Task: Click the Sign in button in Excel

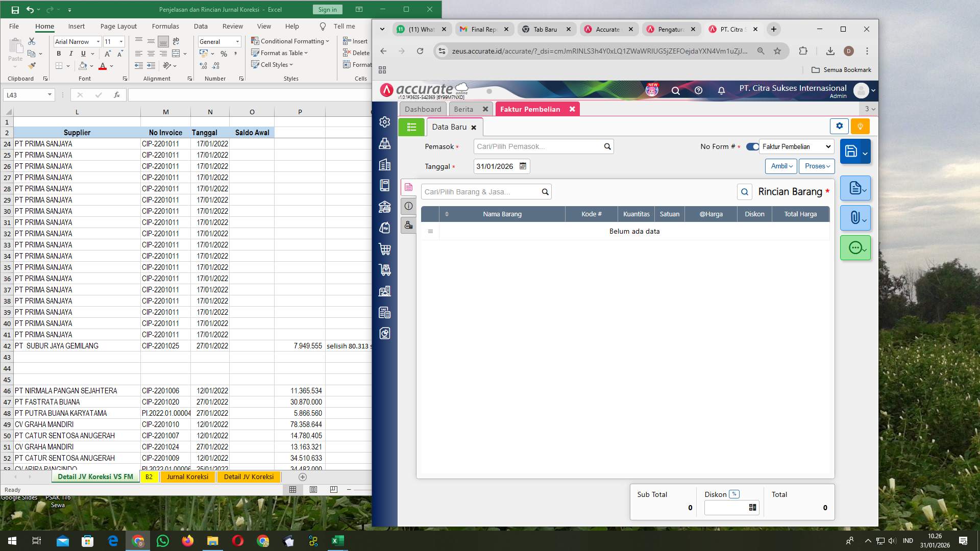Action: click(327, 9)
